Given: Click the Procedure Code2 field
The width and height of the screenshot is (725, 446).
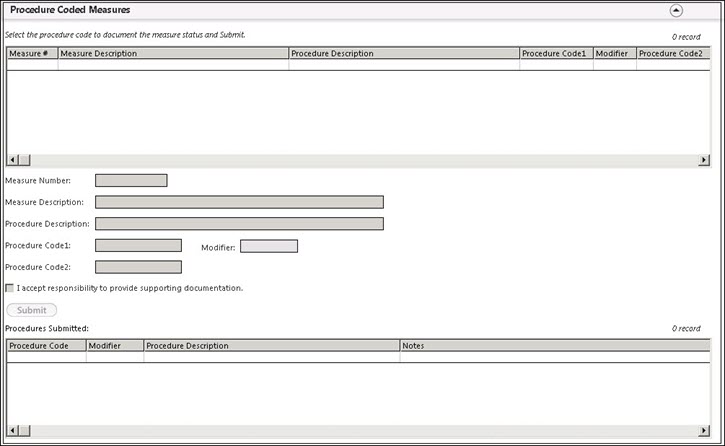Looking at the screenshot, I should coord(138,267).
